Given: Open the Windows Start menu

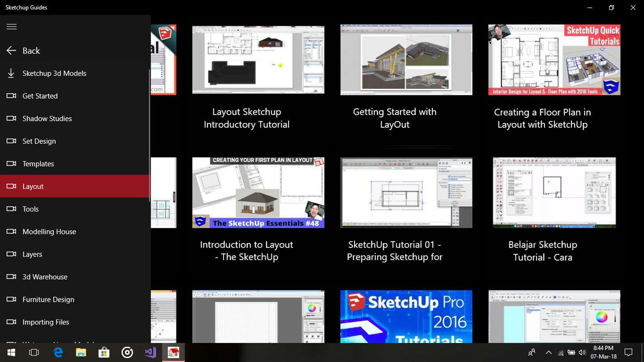Looking at the screenshot, I should (11, 353).
